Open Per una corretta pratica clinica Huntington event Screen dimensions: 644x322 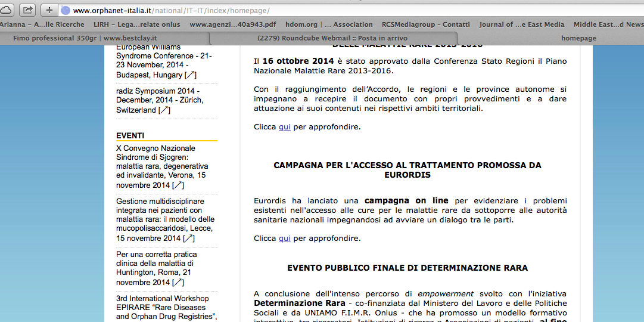point(156,268)
